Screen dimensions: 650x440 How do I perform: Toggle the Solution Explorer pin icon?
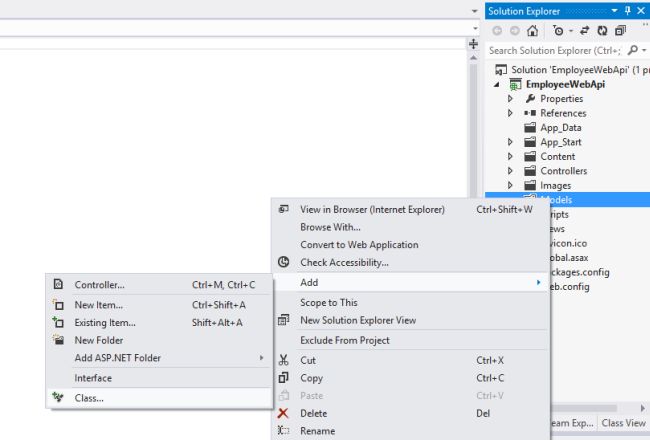pyautogui.click(x=628, y=11)
